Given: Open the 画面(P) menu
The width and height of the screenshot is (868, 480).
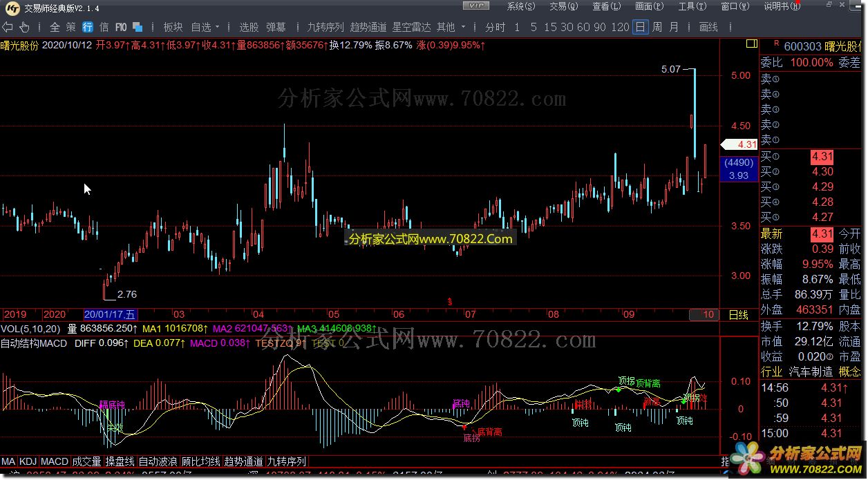Looking at the screenshot, I should click(x=649, y=6).
